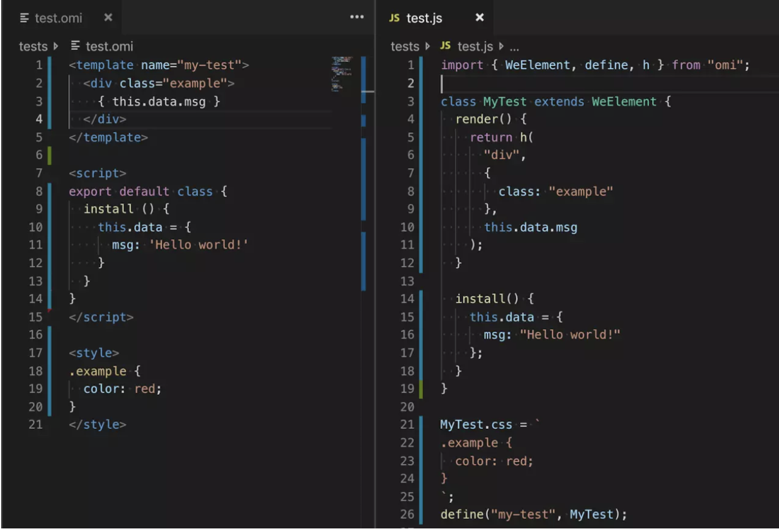Click line number 13 in the test.js gutter
The width and height of the screenshot is (779, 532).
407,281
